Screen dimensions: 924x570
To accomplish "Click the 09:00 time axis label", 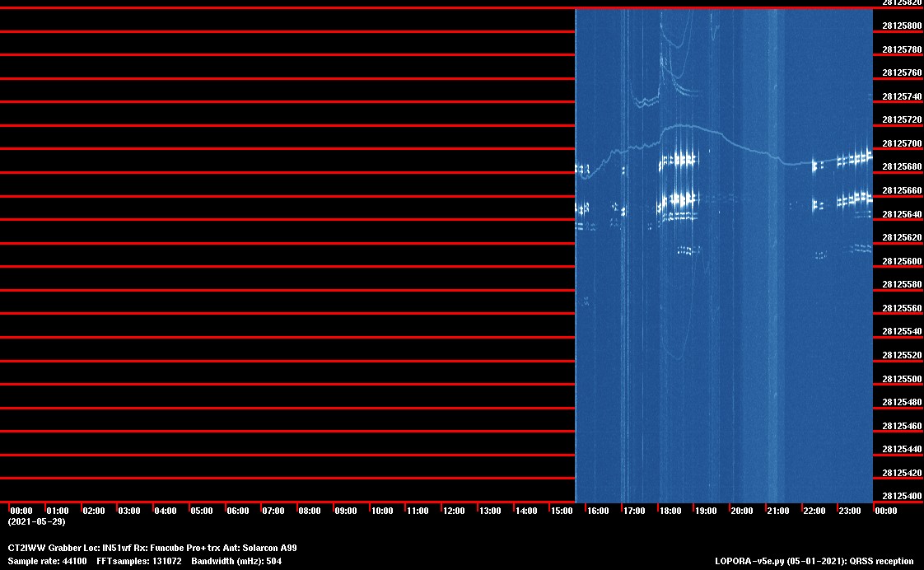I will (x=346, y=511).
